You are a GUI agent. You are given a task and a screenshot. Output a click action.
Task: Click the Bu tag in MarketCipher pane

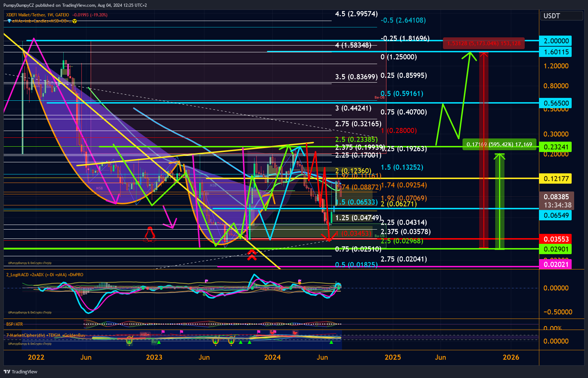coord(154,342)
